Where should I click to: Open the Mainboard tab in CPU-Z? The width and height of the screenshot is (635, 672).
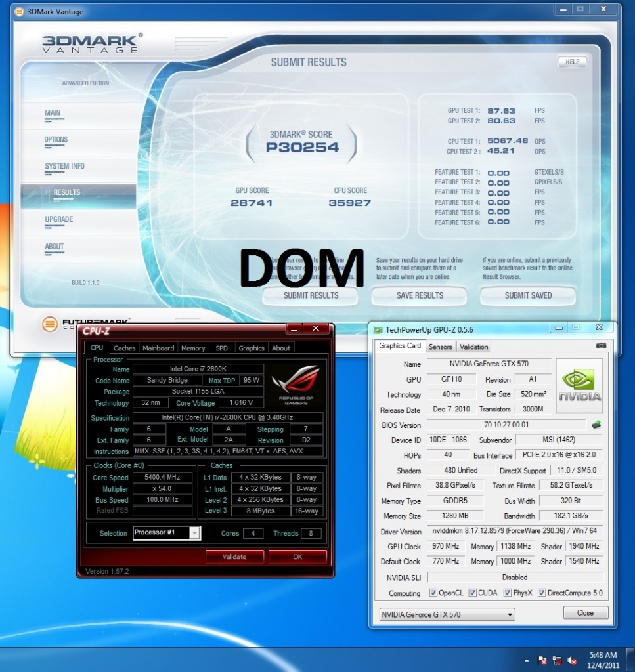pos(158,348)
